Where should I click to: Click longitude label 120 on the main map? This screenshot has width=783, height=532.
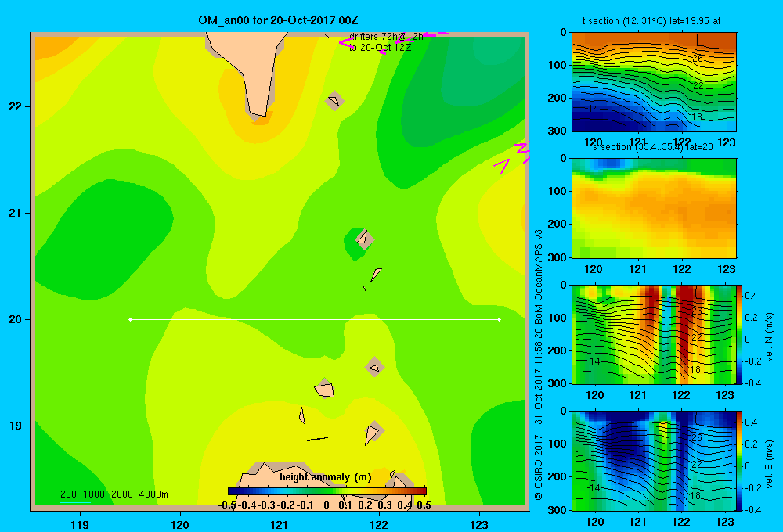tap(180, 524)
